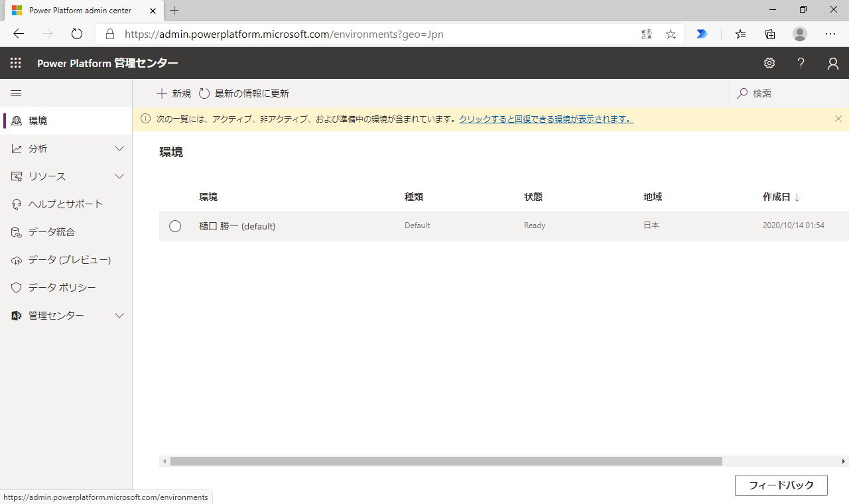Click the browser back arrow

pos(19,34)
